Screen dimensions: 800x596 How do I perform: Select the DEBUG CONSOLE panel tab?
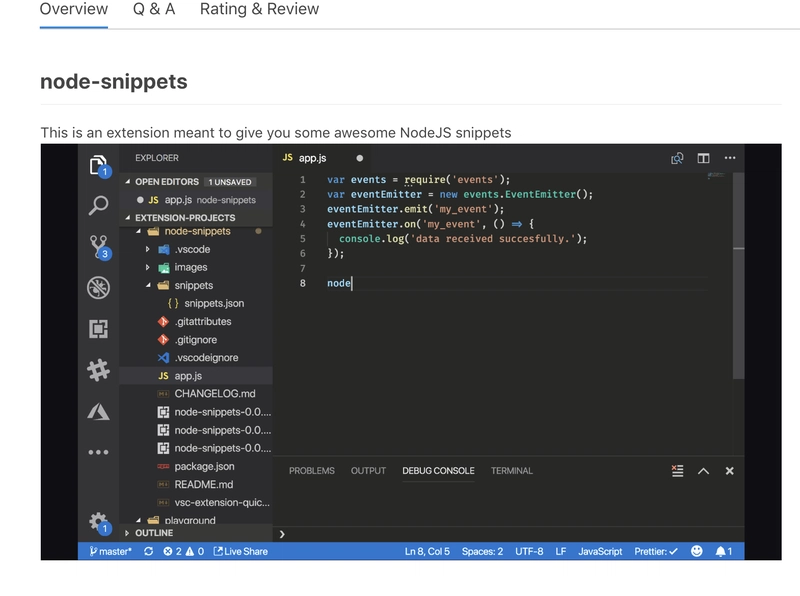tap(438, 471)
